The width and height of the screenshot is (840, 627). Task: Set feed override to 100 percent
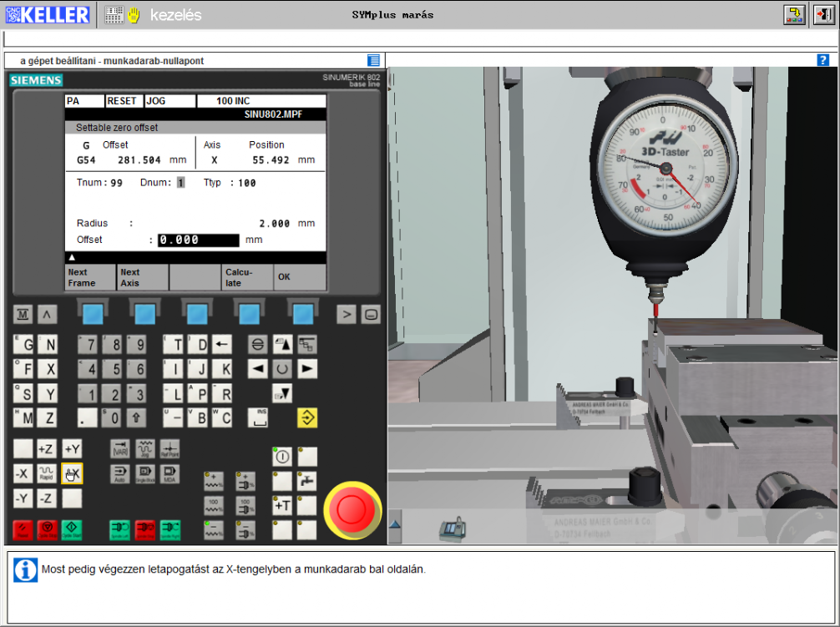(x=213, y=505)
